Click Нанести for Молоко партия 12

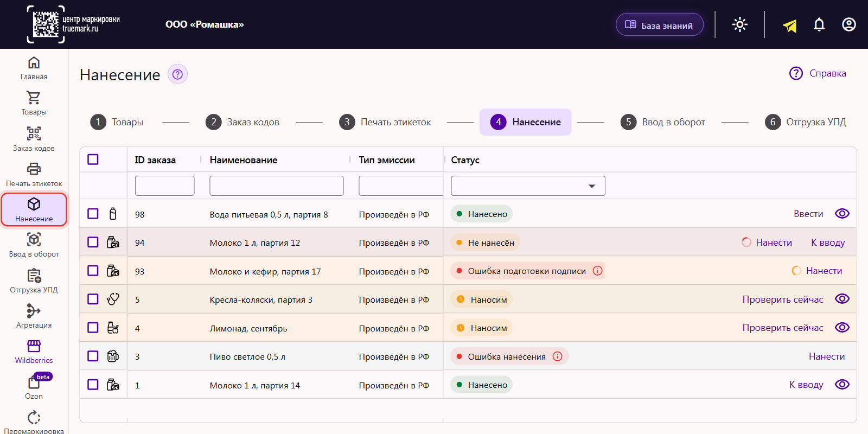774,242
